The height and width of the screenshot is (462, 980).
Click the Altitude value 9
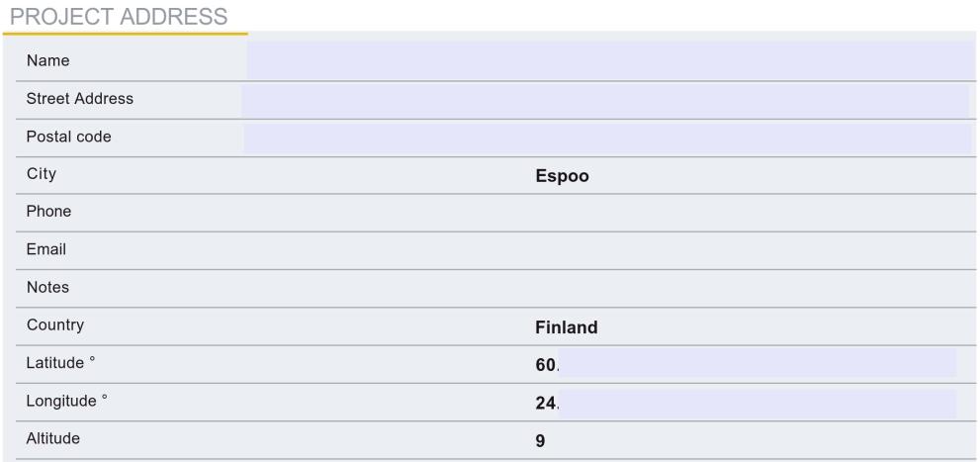click(540, 441)
